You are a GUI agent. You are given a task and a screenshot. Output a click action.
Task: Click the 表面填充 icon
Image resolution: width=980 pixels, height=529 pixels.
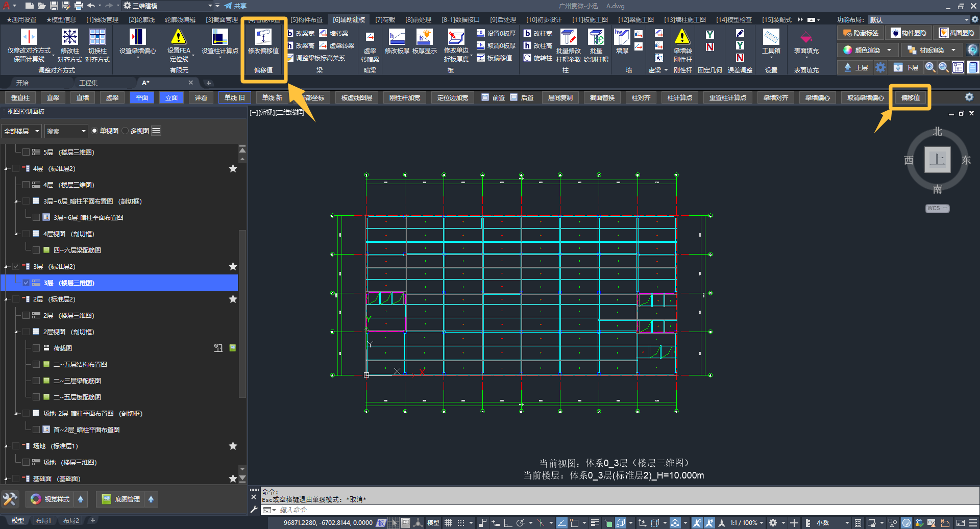pos(806,38)
